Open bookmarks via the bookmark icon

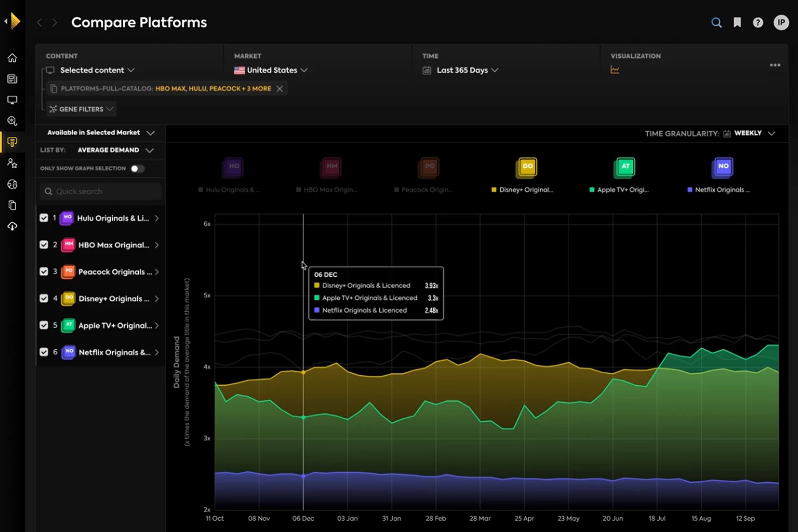pos(737,23)
